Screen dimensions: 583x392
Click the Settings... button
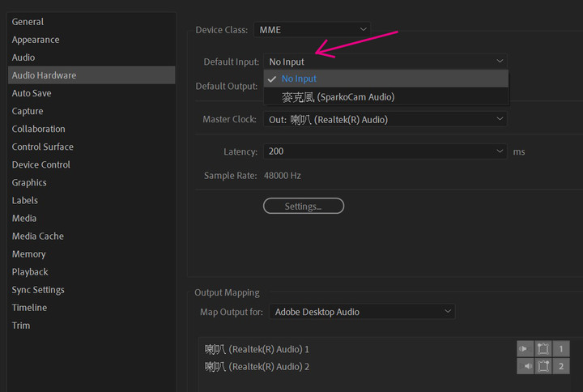(x=304, y=206)
